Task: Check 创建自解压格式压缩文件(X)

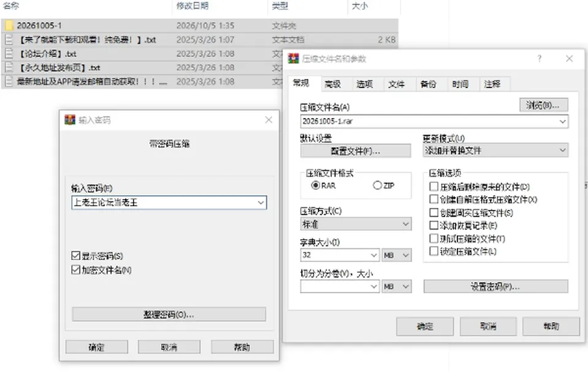Action: (434, 199)
